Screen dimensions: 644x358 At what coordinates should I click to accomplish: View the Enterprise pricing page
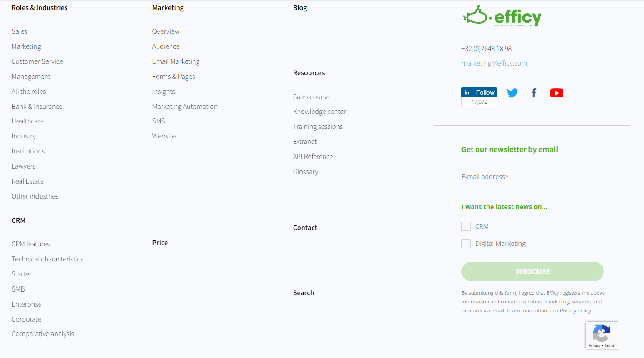26,304
